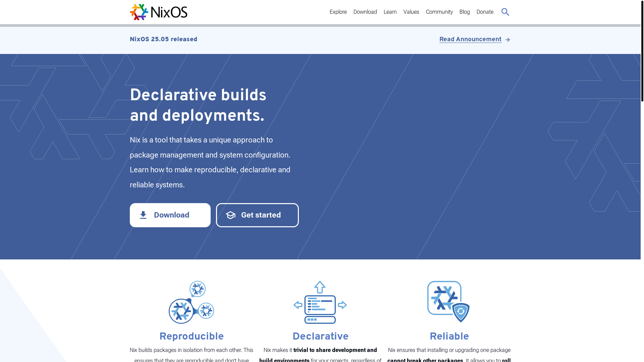Click the Reproducible heading

192,337
